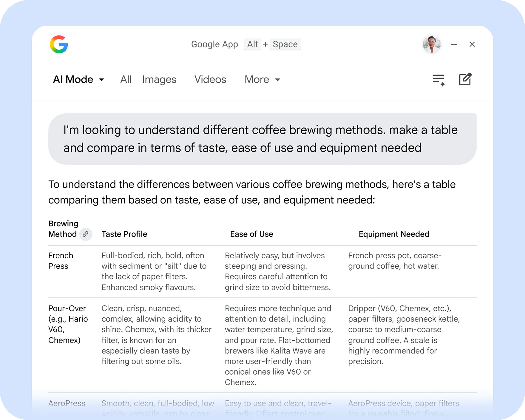Click the Space key badge
The height and width of the screenshot is (420, 525).
click(x=285, y=44)
